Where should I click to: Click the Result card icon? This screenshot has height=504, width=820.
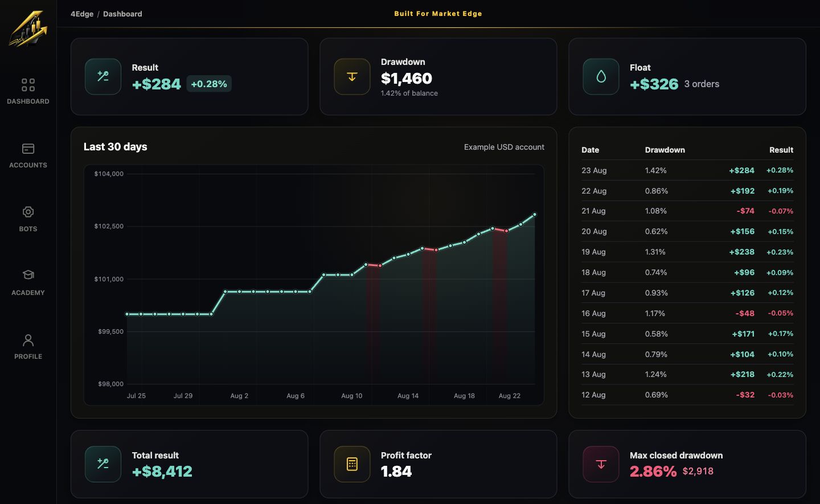(103, 76)
